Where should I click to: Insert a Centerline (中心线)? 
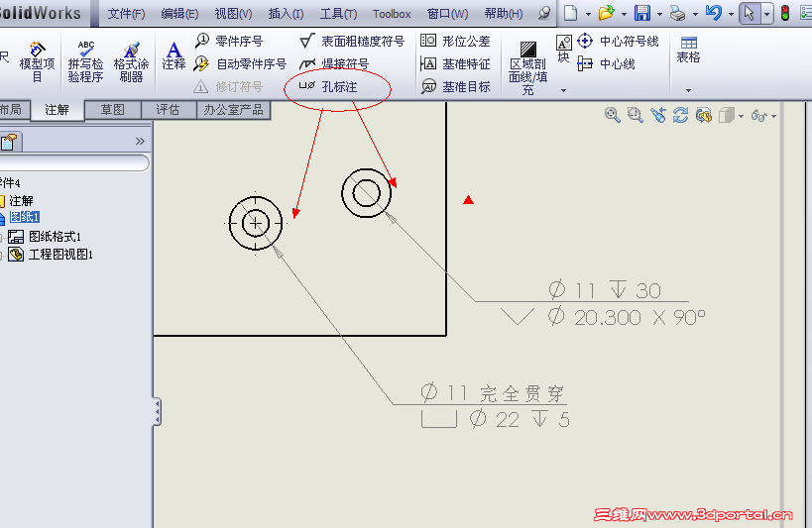(x=606, y=63)
